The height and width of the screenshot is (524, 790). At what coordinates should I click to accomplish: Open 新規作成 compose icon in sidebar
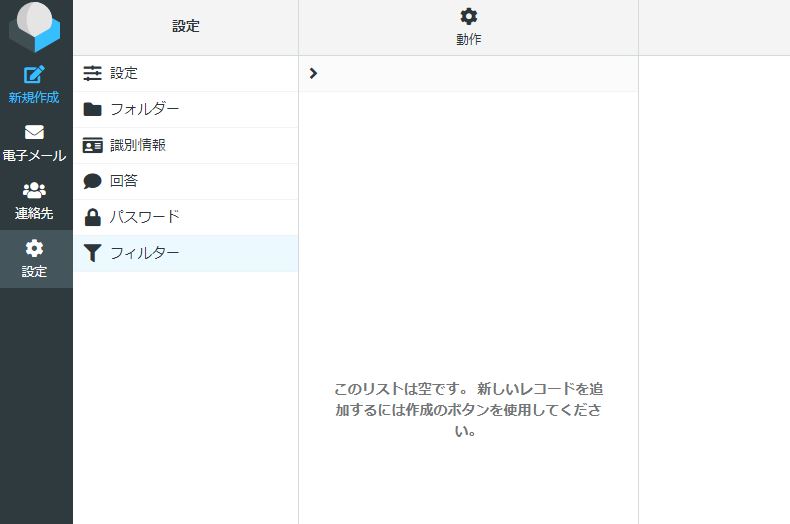click(x=35, y=75)
